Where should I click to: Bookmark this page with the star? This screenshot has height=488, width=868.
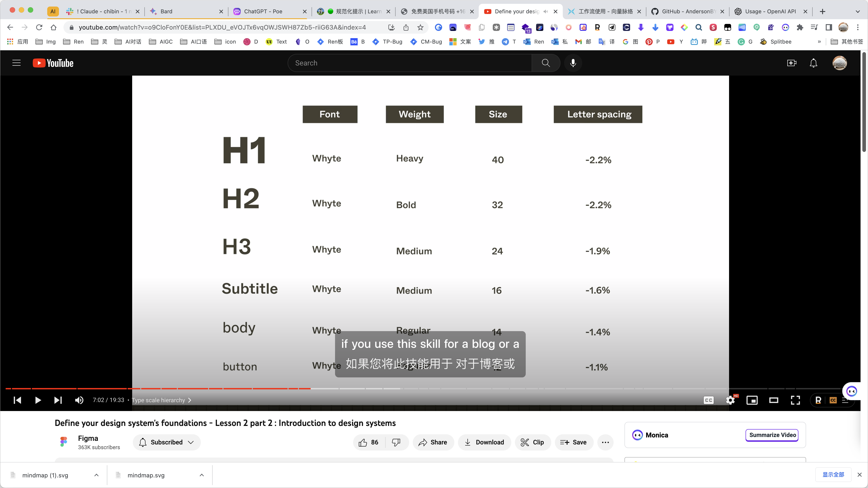tap(420, 27)
